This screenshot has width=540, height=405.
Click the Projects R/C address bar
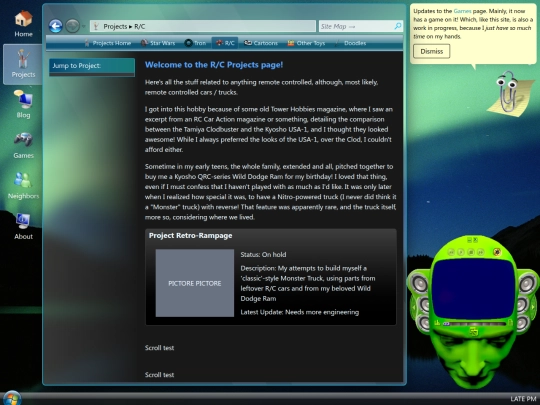pyautogui.click(x=203, y=26)
